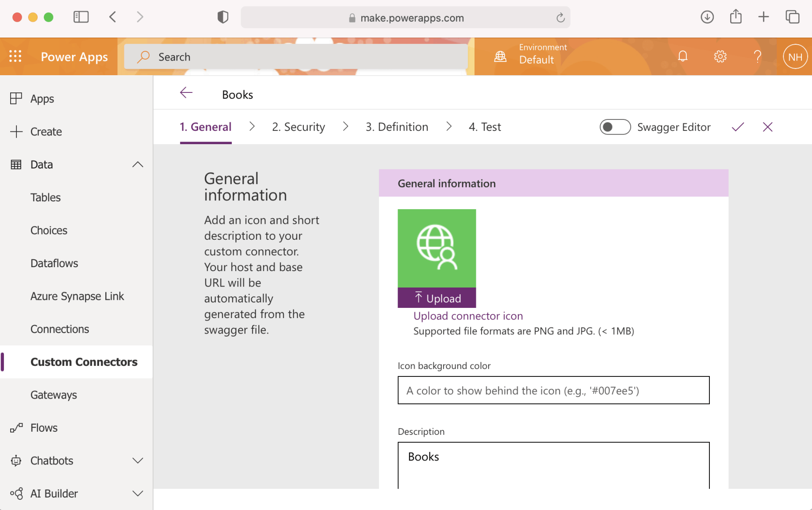Expand the AI Builder section
The width and height of the screenshot is (812, 510).
(x=138, y=493)
